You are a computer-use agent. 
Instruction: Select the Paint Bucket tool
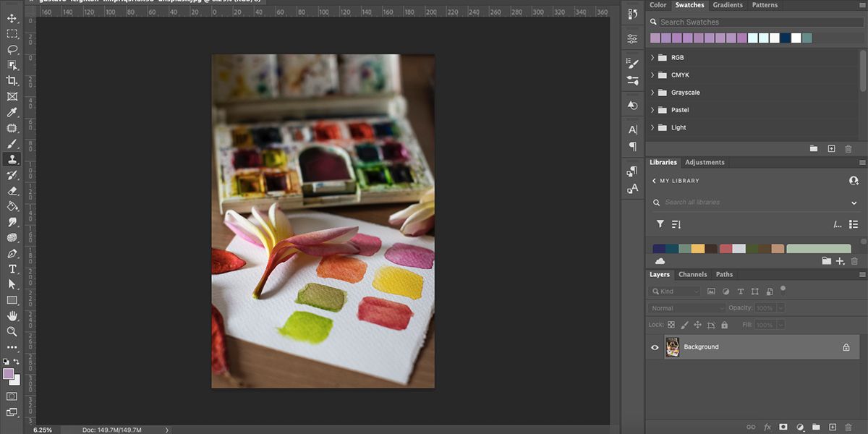(x=12, y=206)
